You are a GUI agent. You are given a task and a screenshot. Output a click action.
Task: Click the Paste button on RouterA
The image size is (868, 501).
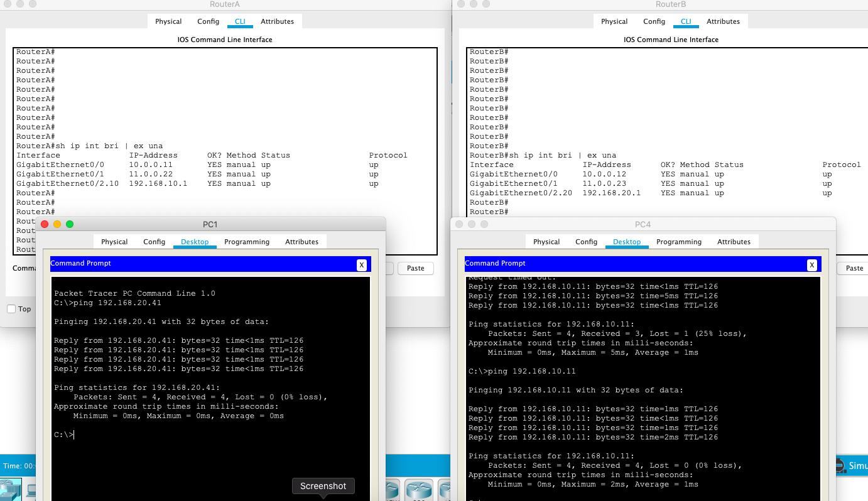click(416, 268)
